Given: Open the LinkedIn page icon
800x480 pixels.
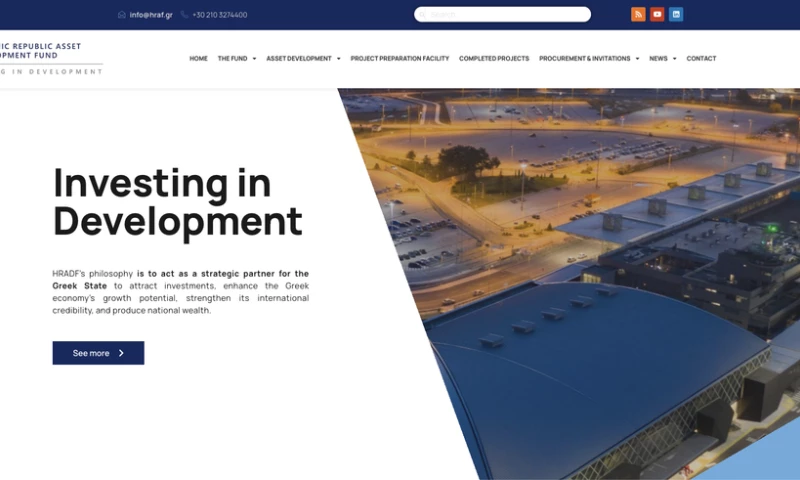Looking at the screenshot, I should pos(676,14).
